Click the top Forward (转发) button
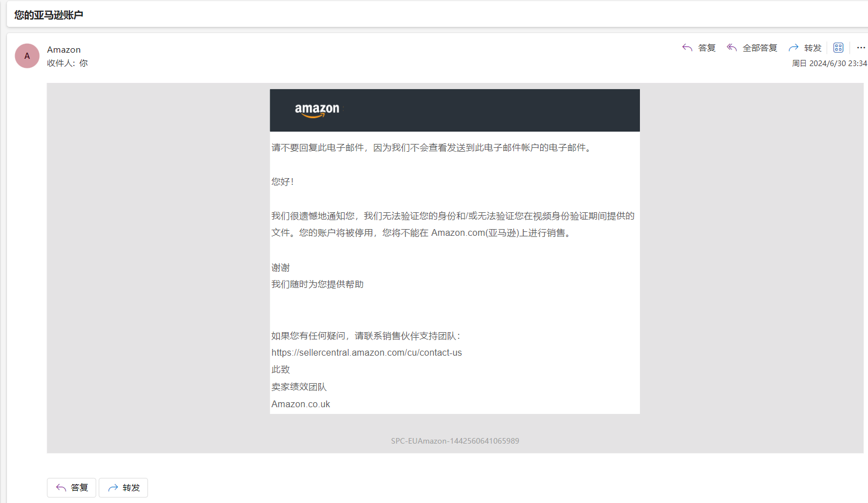The width and height of the screenshot is (868, 503). coord(805,48)
